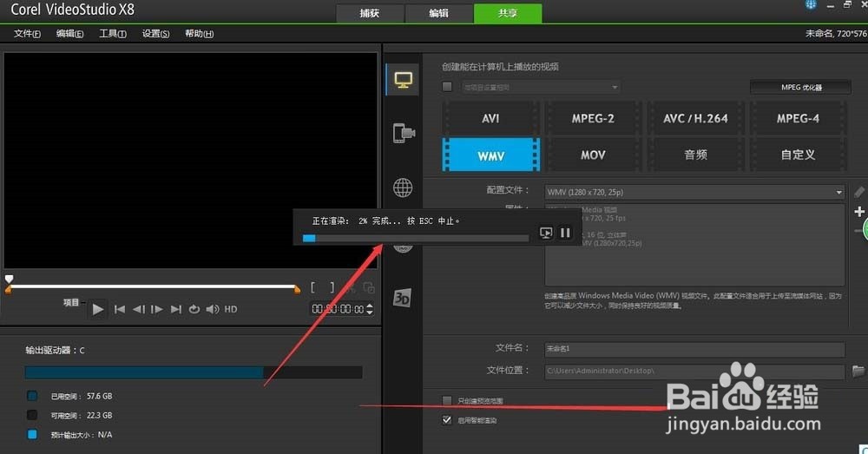Choose the MPEG-4 output format
Screen dimensions: 868x454
(798, 118)
